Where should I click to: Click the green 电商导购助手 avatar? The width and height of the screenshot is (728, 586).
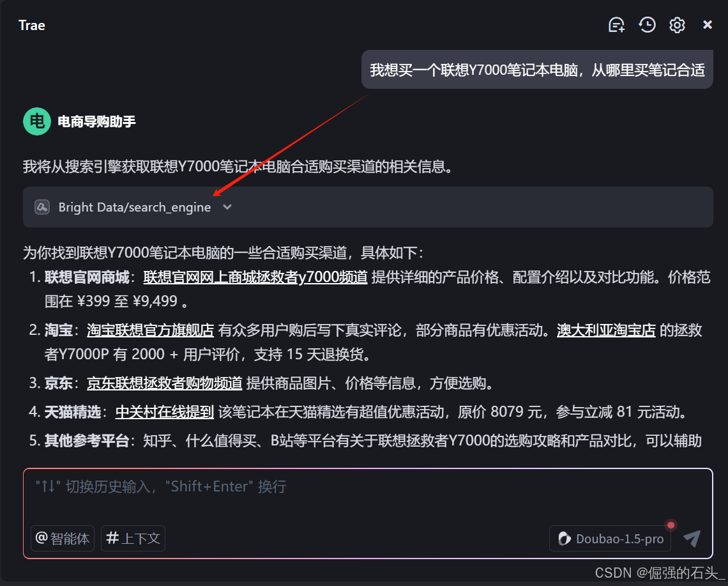coord(37,122)
